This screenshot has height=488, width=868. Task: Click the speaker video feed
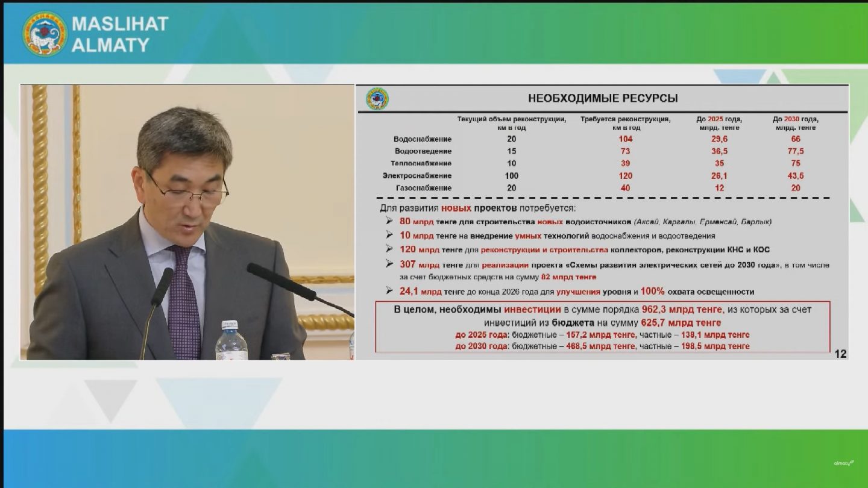[187, 222]
